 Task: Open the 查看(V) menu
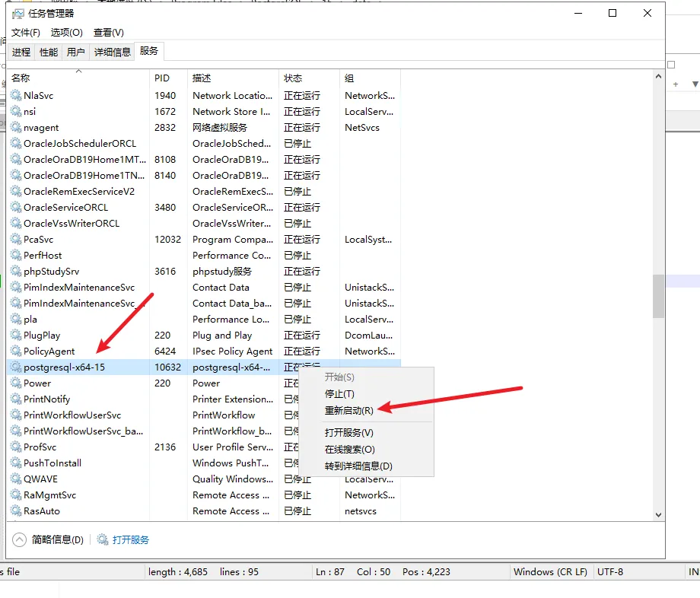[x=109, y=33]
